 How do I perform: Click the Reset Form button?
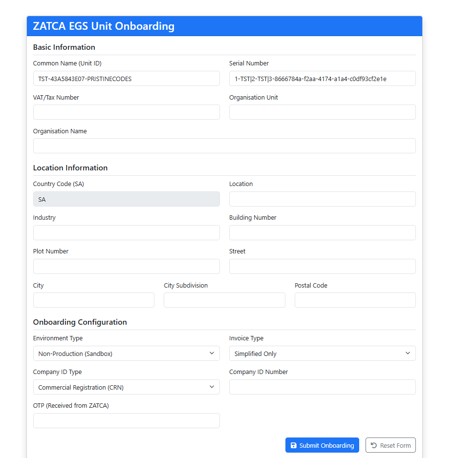pos(390,445)
